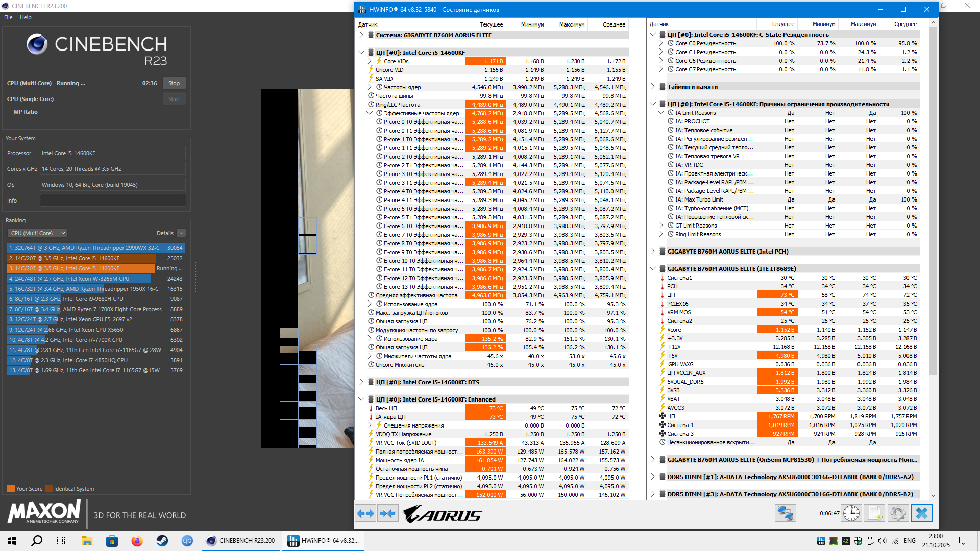The height and width of the screenshot is (551, 980).
Task: Collapse the Intel Core i5-14600KF Enhanced group
Action: click(x=361, y=399)
